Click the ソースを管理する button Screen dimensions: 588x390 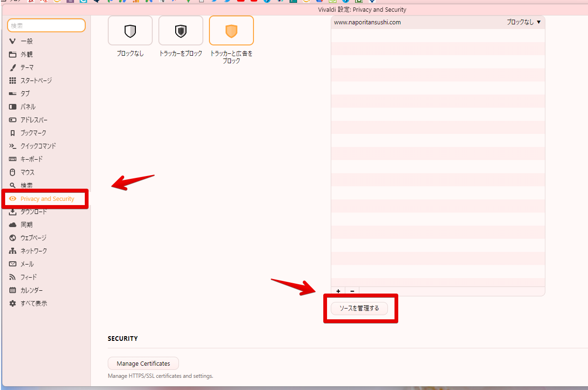[359, 309]
